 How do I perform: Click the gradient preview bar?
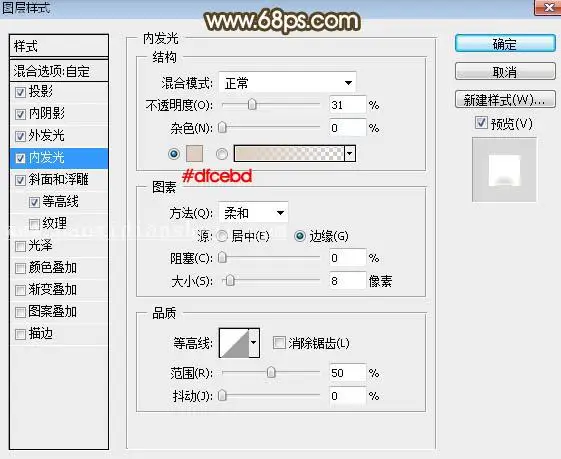289,153
